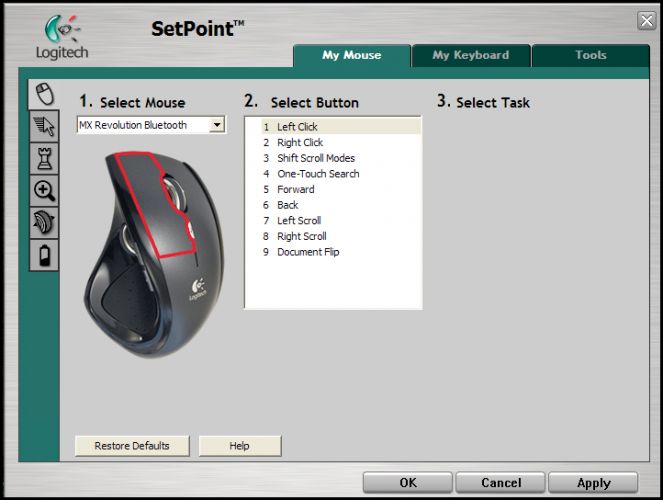Expand the MX Revolution Bluetooth mouse dropdown
This screenshot has height=500, width=663.
(x=217, y=125)
